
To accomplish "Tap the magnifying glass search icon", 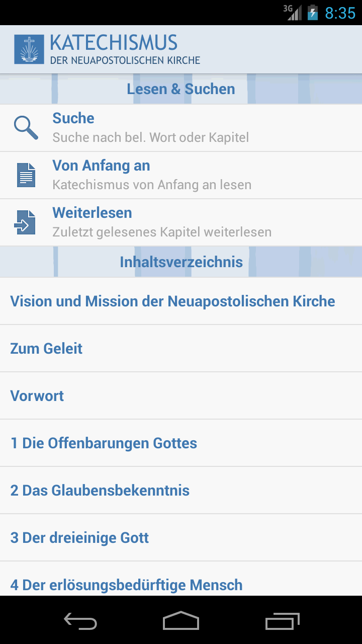I will pyautogui.click(x=26, y=128).
